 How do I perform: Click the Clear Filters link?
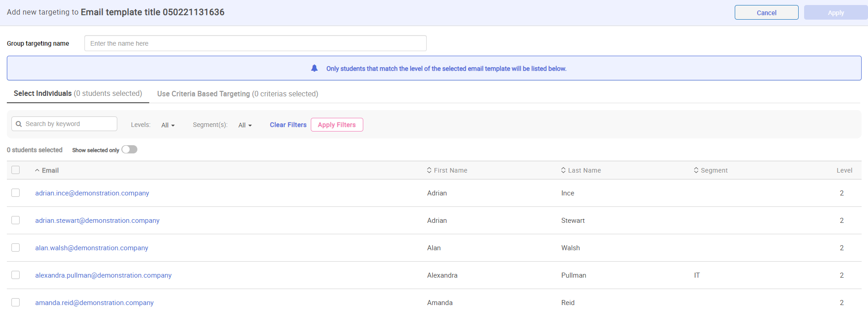pos(288,125)
